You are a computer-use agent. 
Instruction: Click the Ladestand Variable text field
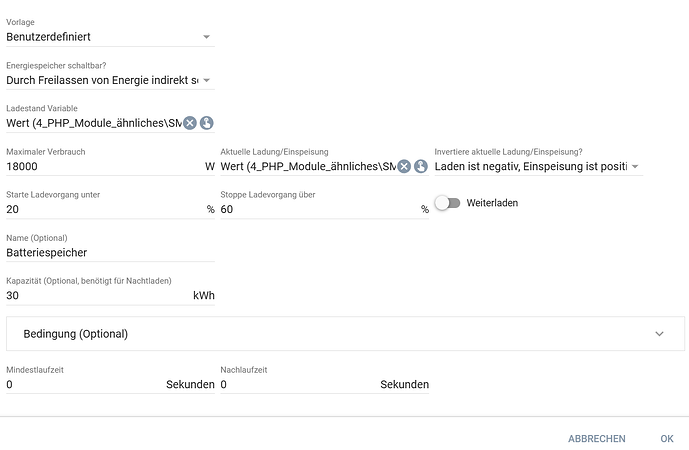click(x=93, y=123)
